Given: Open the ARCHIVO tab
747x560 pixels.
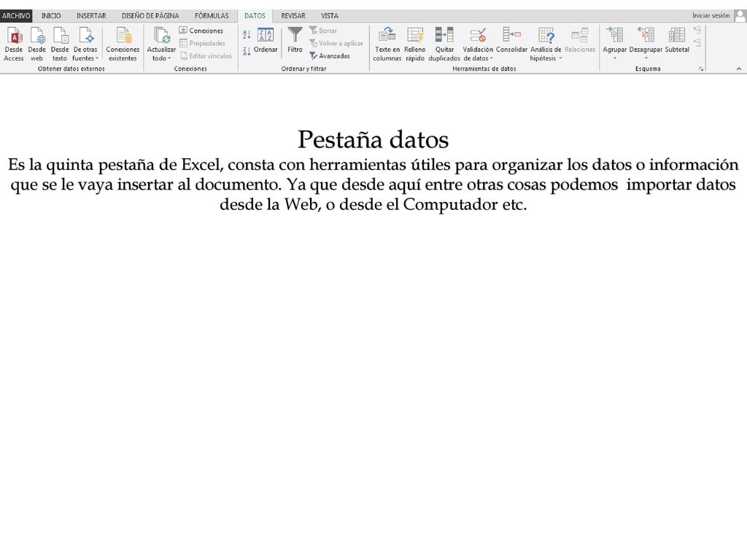Looking at the screenshot, I should click(16, 16).
